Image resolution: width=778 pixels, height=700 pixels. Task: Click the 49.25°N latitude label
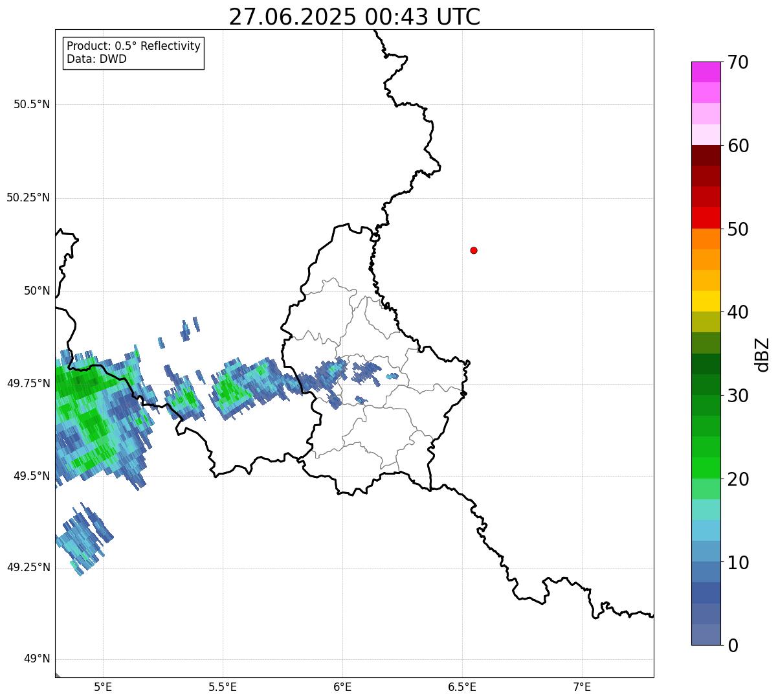pos(28,567)
